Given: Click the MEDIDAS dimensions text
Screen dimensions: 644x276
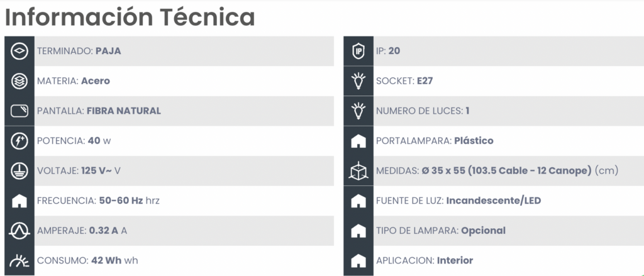Looking at the screenshot, I should click(520, 171).
